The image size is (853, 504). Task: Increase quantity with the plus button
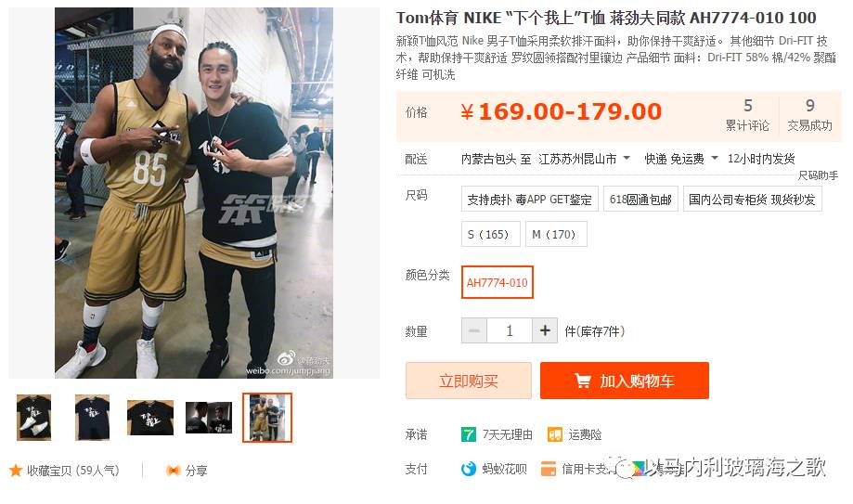tap(545, 330)
